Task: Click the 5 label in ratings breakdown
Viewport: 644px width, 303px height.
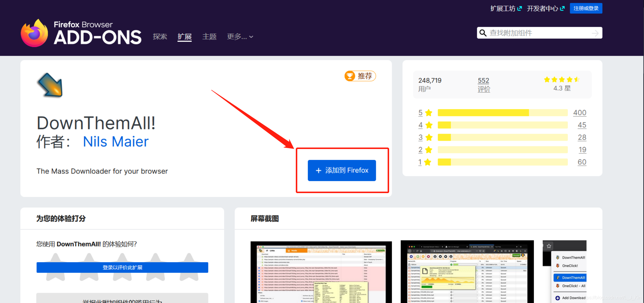Action: click(420, 113)
